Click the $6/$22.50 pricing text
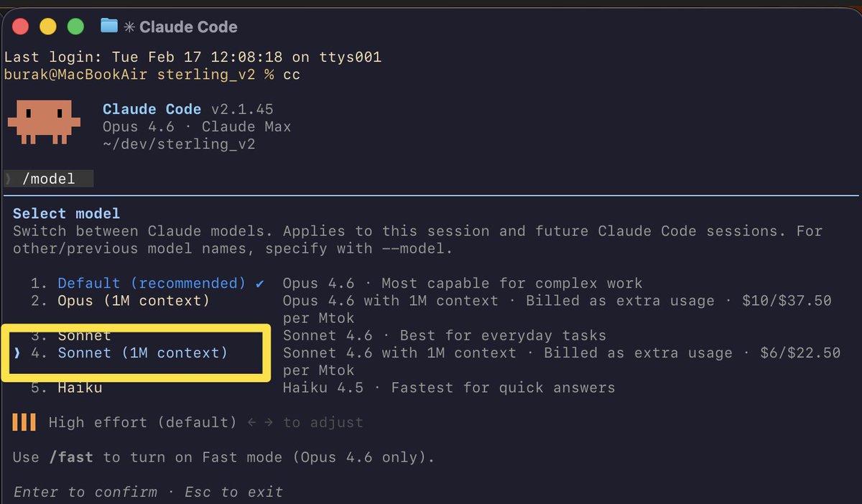This screenshot has width=862, height=504. 800,353
